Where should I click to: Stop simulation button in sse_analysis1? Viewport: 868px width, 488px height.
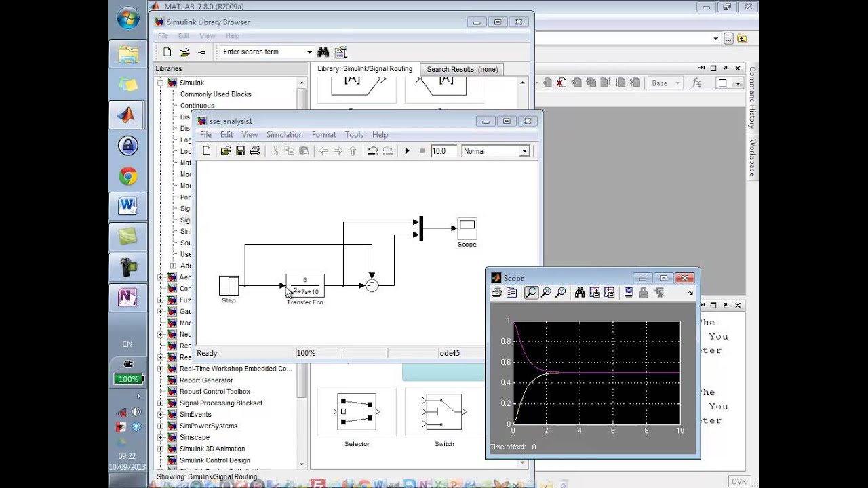point(422,151)
